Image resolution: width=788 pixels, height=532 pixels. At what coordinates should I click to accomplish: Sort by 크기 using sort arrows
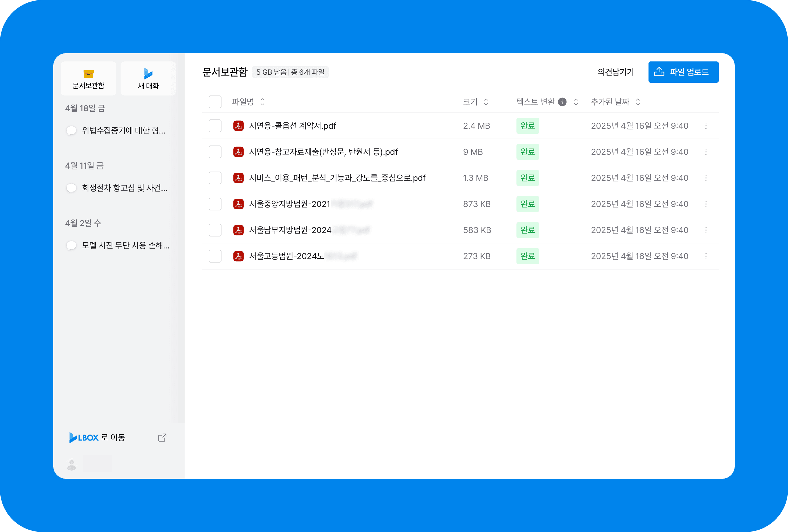coord(486,102)
